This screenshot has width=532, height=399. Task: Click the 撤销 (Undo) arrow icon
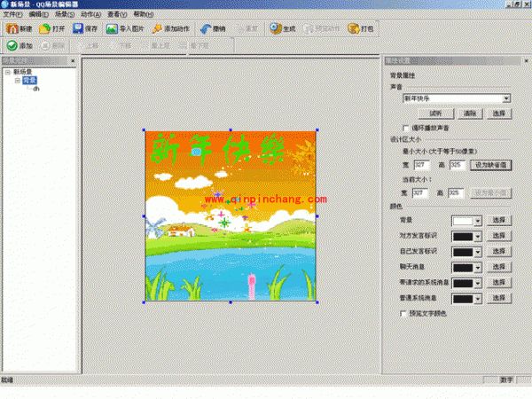tap(206, 29)
